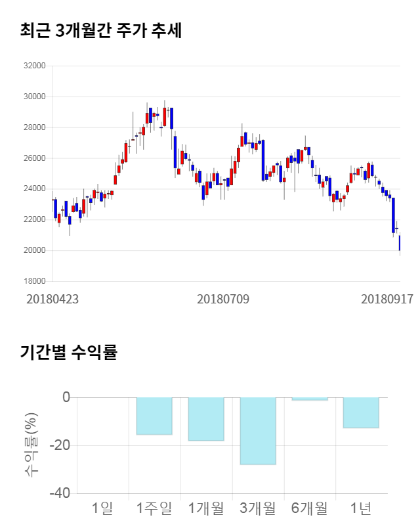
Task: Click the 26000 price axis label
Action: tap(34, 158)
